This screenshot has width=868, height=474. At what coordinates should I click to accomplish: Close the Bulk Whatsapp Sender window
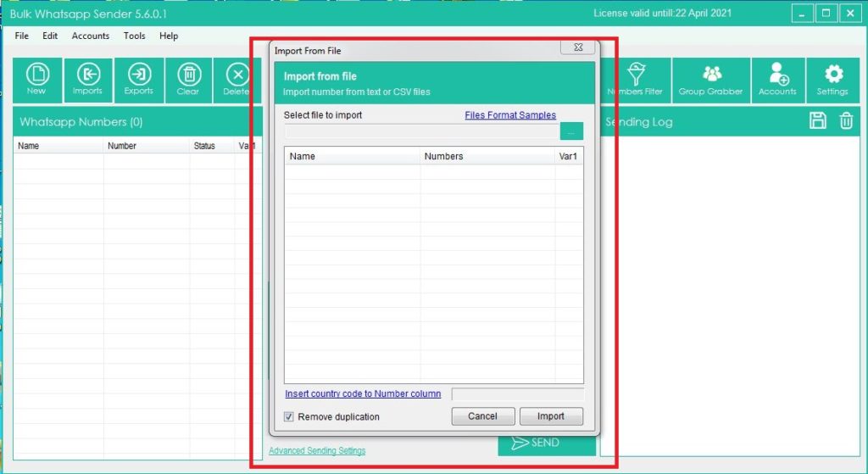click(850, 14)
